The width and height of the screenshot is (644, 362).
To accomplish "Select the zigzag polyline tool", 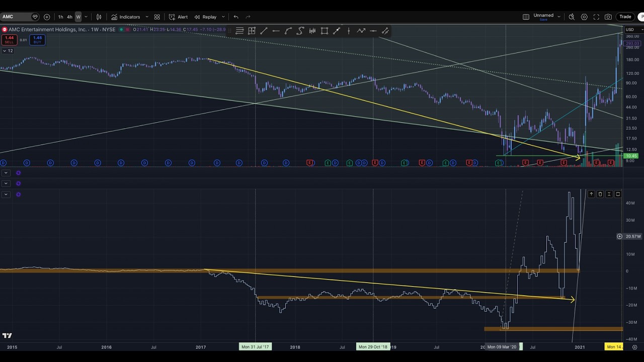I will point(361,31).
